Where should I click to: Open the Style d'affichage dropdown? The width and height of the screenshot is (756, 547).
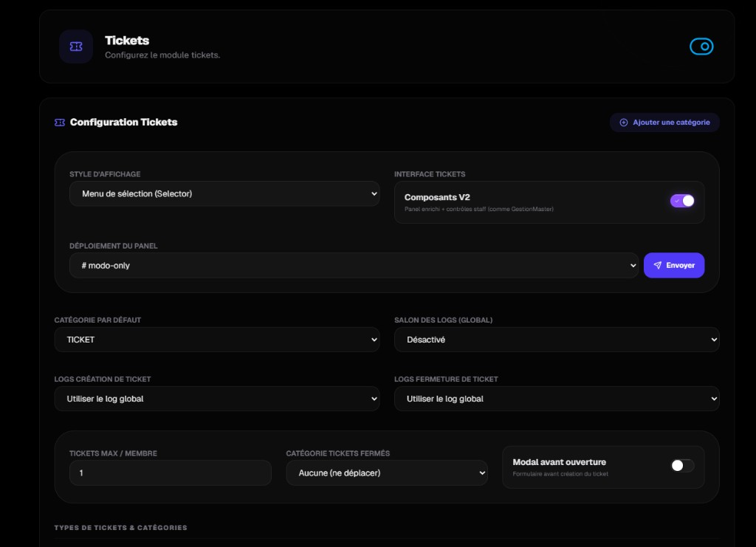(224, 193)
